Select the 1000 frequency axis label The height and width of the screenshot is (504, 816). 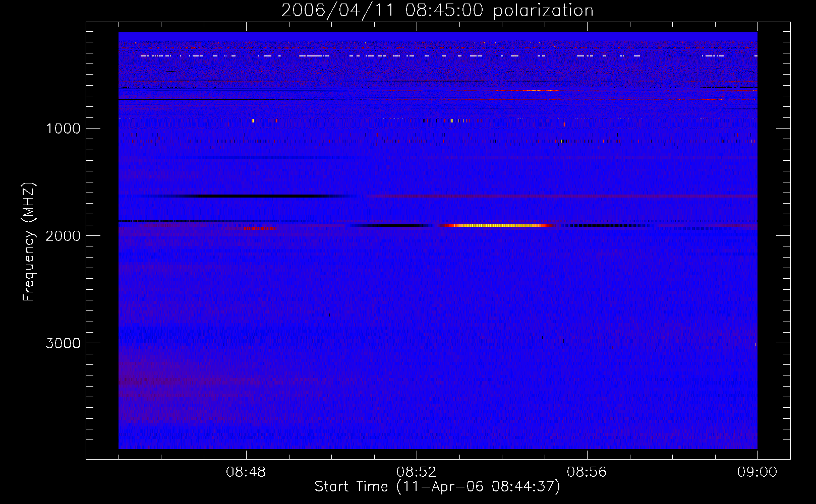click(x=63, y=129)
